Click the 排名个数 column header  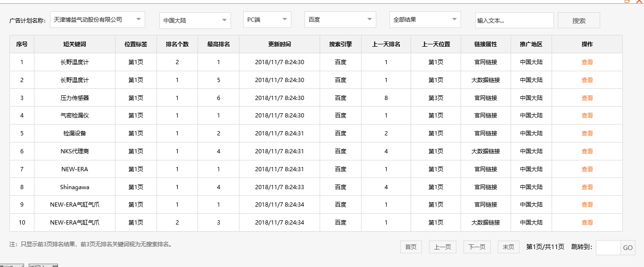[177, 44]
